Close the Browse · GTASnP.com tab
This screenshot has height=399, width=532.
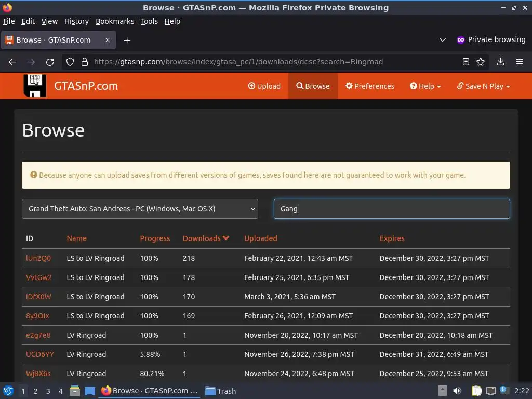(x=107, y=40)
